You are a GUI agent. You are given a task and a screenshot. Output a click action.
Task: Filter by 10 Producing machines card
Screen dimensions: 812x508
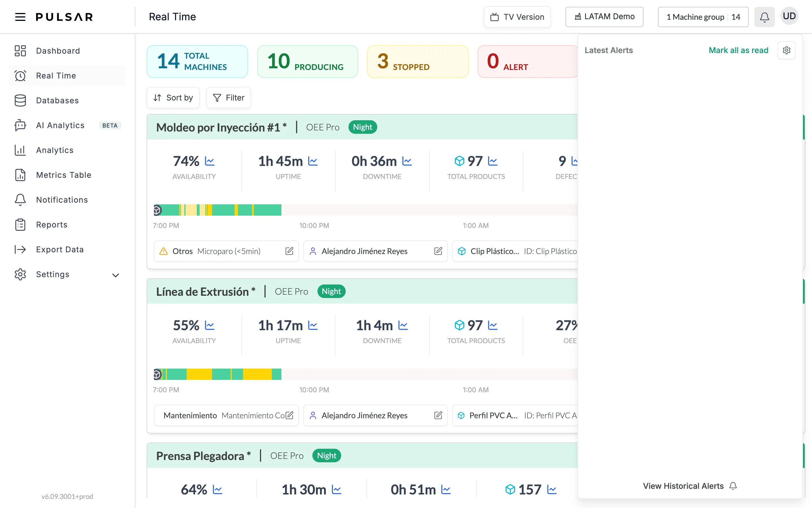pyautogui.click(x=307, y=62)
